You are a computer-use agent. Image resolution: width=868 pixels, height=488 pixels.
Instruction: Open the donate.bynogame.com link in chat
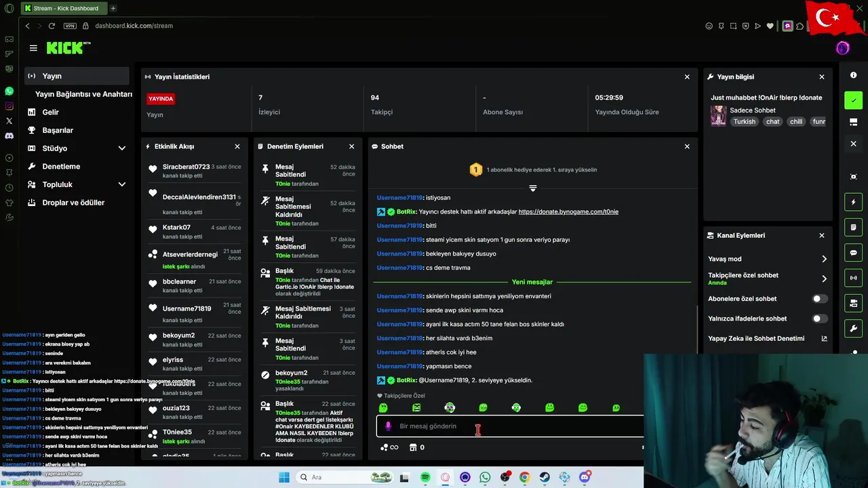pyautogui.click(x=568, y=211)
